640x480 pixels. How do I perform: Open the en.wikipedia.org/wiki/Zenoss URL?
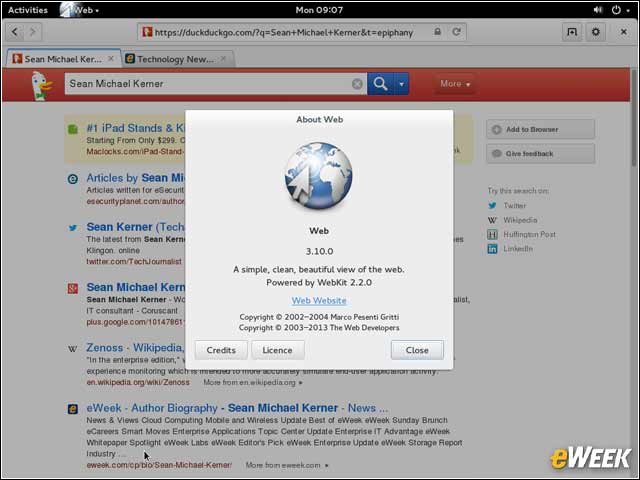[138, 382]
